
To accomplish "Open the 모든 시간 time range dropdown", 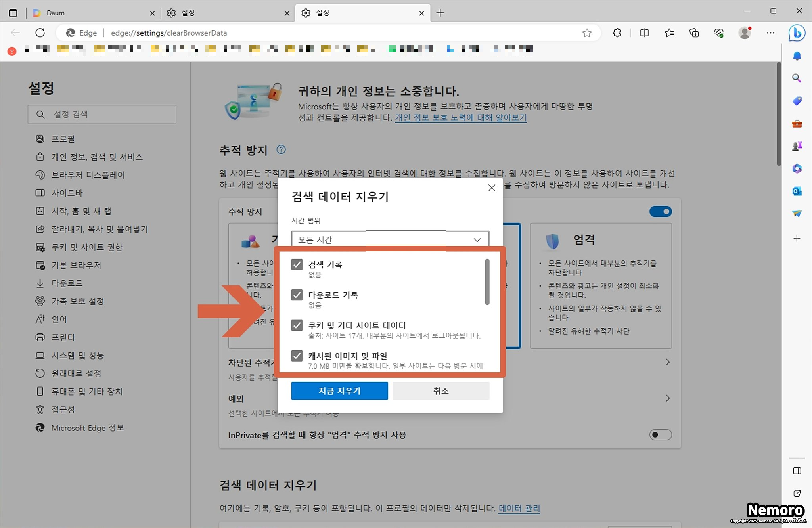I will (x=390, y=239).
